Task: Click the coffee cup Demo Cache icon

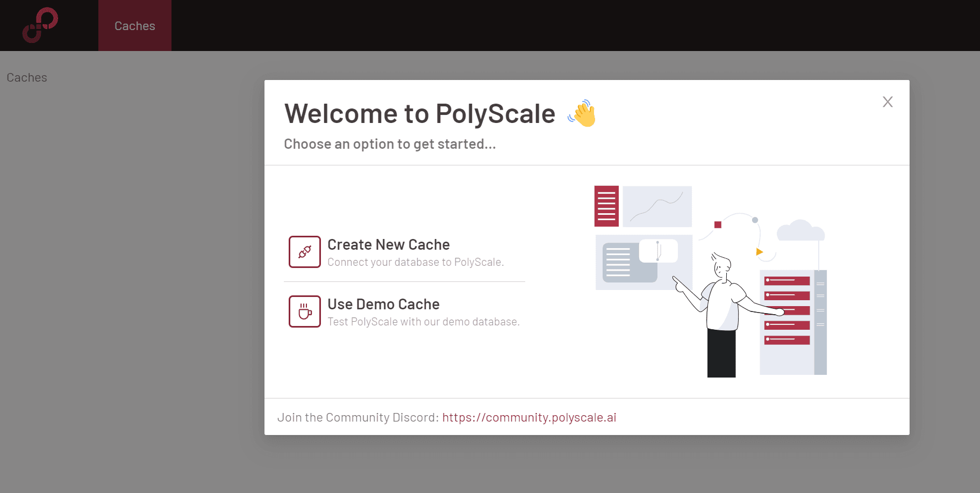Action: (305, 311)
